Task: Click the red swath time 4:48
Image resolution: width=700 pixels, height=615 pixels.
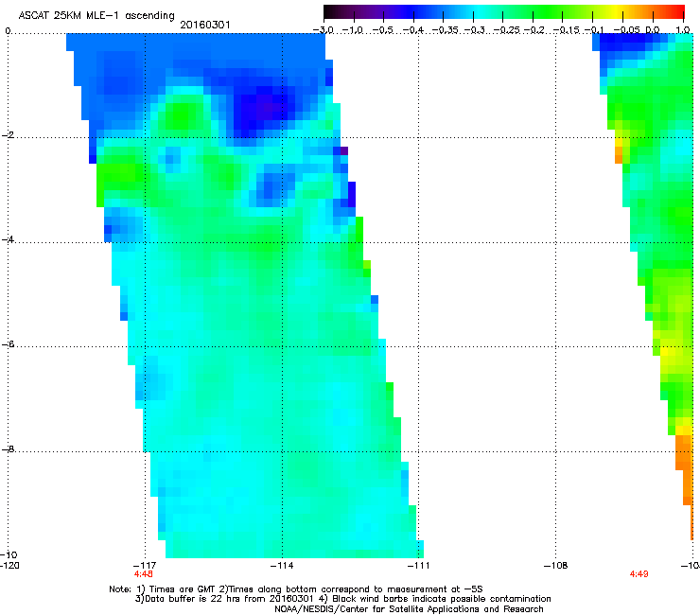Action: pos(143,574)
